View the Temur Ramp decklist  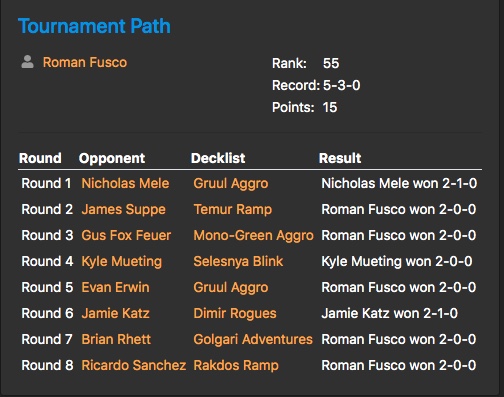tap(233, 210)
